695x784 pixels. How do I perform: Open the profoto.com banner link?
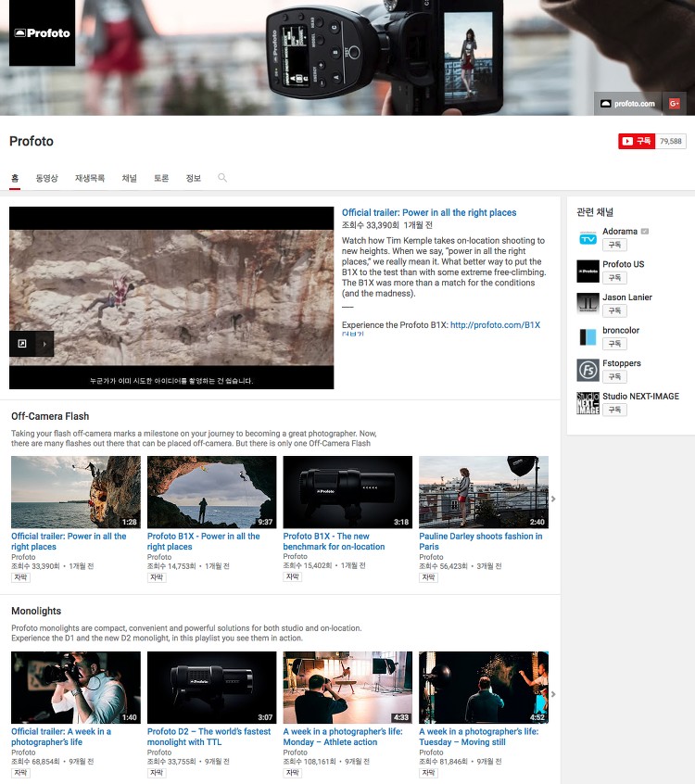(628, 104)
